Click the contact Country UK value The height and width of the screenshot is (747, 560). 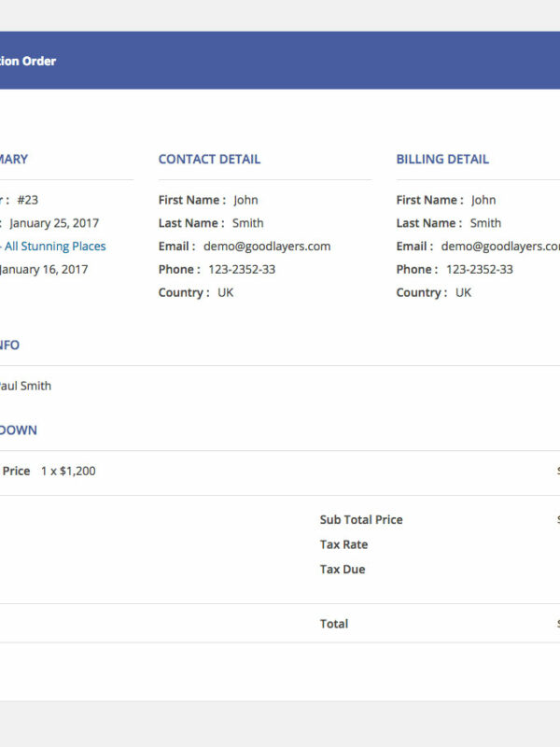[225, 293]
